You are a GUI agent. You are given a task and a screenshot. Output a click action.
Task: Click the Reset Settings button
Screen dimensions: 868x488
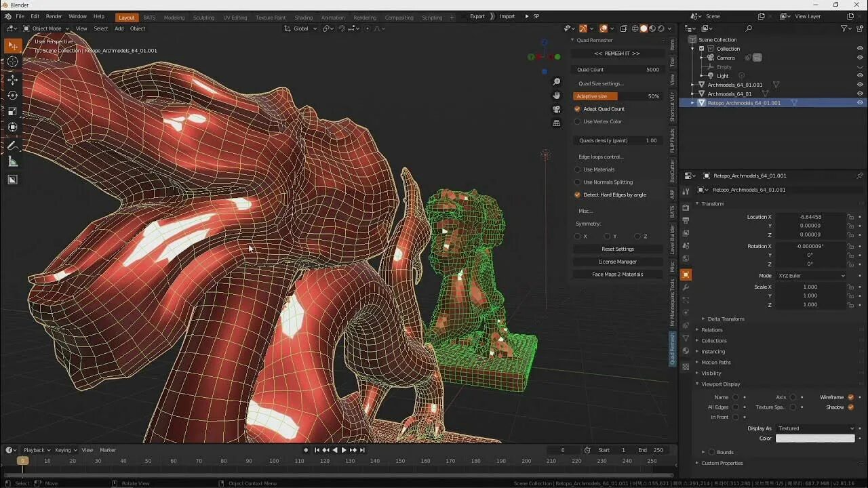coord(617,249)
